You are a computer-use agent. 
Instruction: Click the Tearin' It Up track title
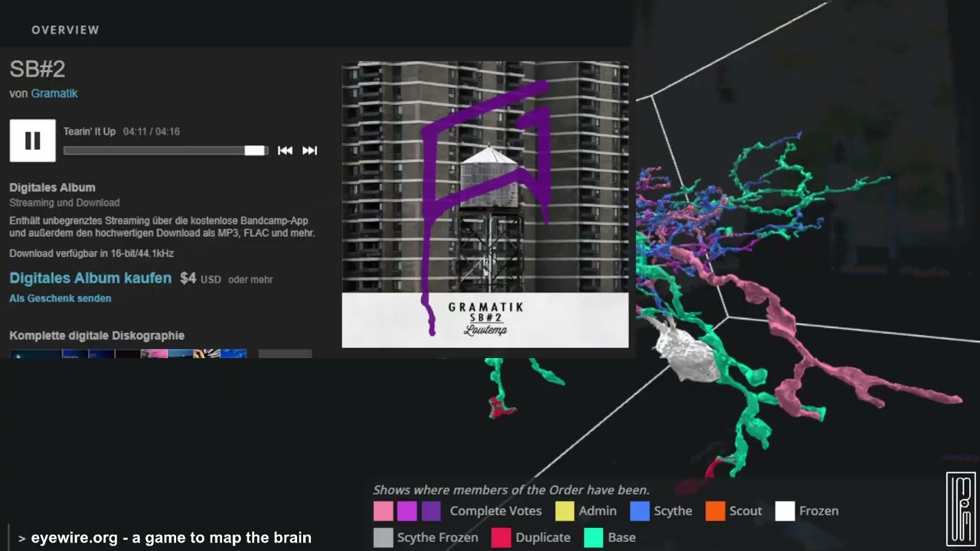coord(90,132)
